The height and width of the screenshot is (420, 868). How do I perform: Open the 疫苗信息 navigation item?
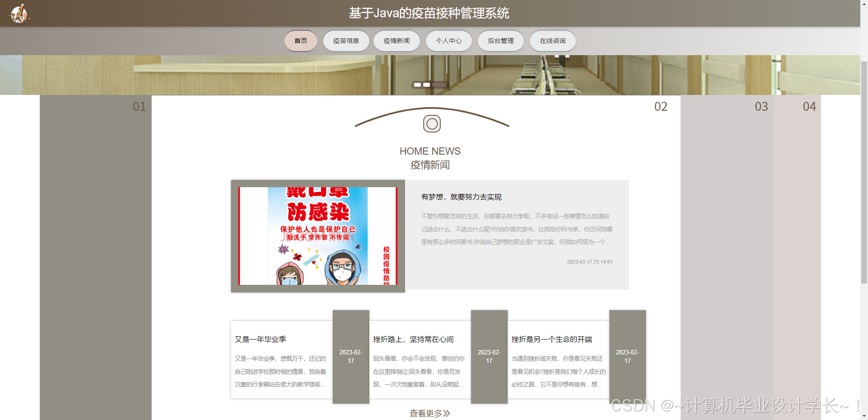coord(346,41)
